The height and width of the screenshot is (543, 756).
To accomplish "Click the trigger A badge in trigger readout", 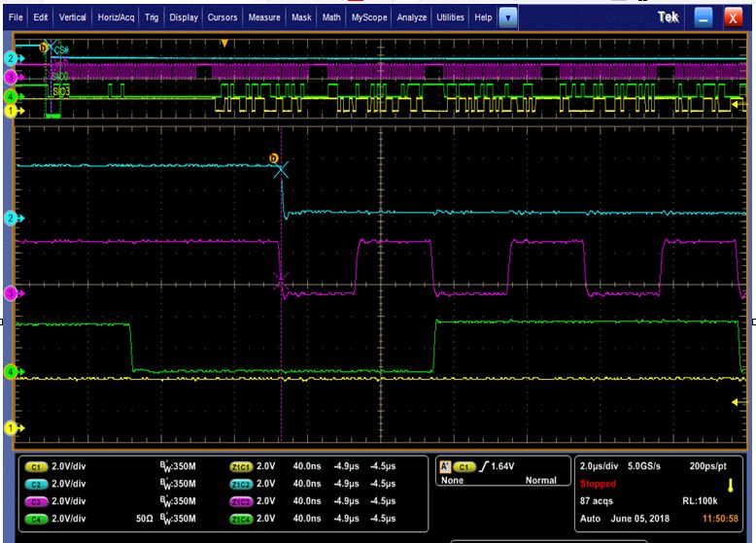I will [x=444, y=466].
